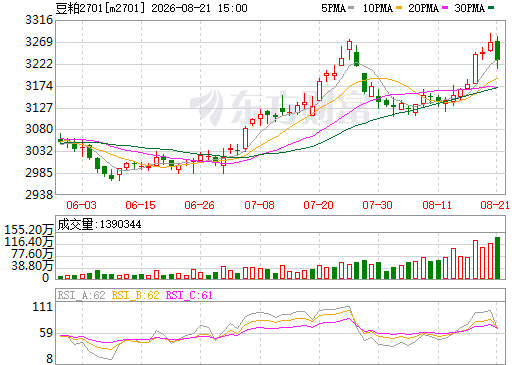This screenshot has height=365, width=520.
Task: Click the 20PMA magenta legend swatch
Action: (445, 8)
